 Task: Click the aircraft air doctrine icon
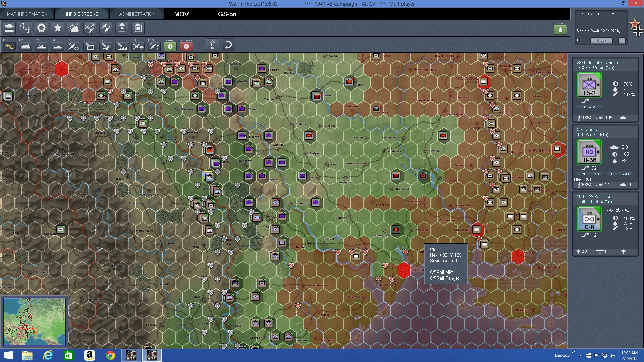[x=90, y=28]
